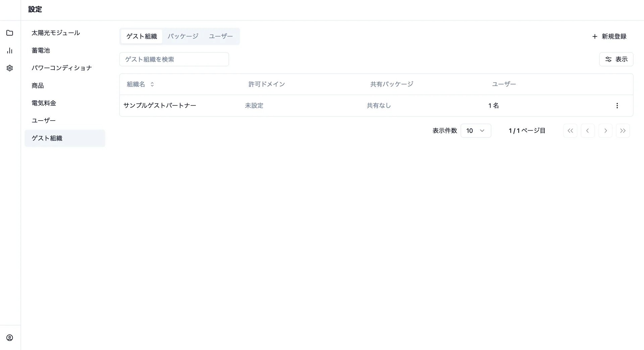This screenshot has width=644, height=350.
Task: Click the 設定 page title
Action: click(x=35, y=9)
